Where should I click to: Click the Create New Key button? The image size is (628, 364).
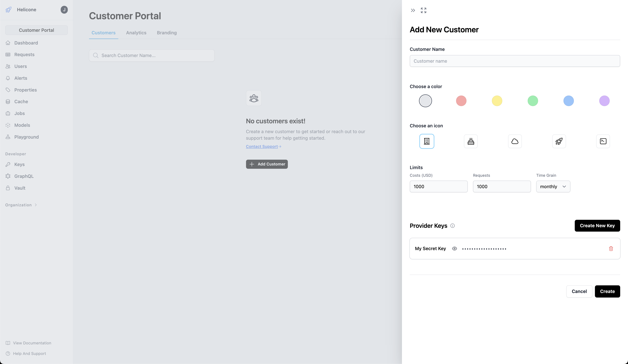pos(597,225)
